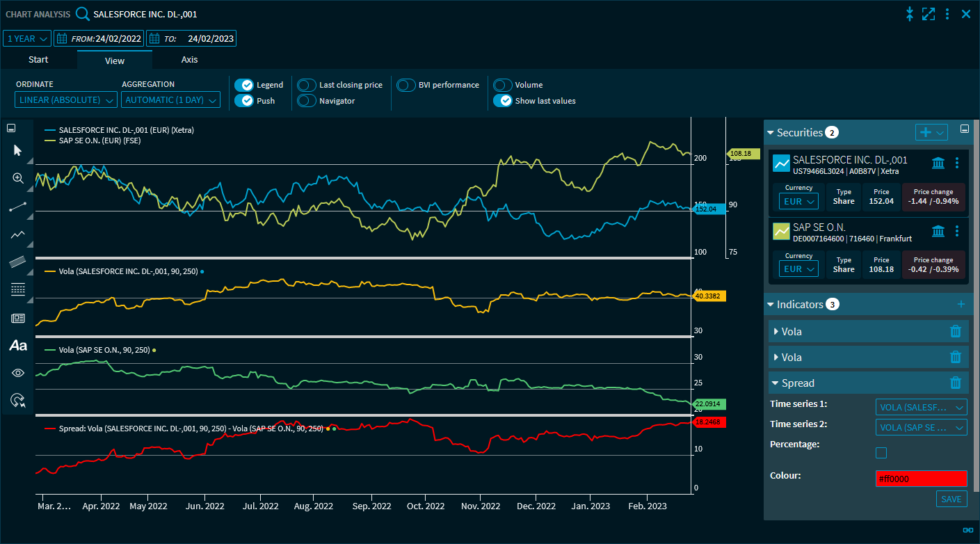Pick the trend line drawing tool
980x544 pixels.
click(18, 207)
